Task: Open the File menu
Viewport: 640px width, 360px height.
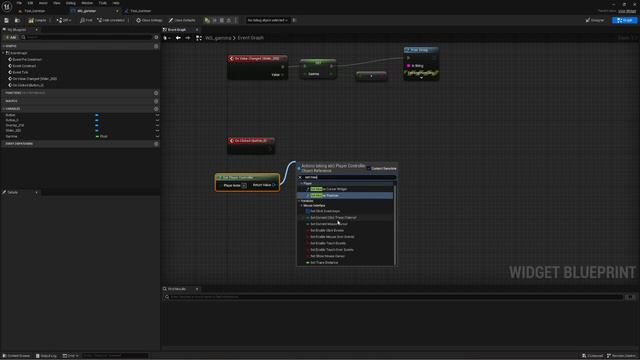Action: tap(19, 3)
